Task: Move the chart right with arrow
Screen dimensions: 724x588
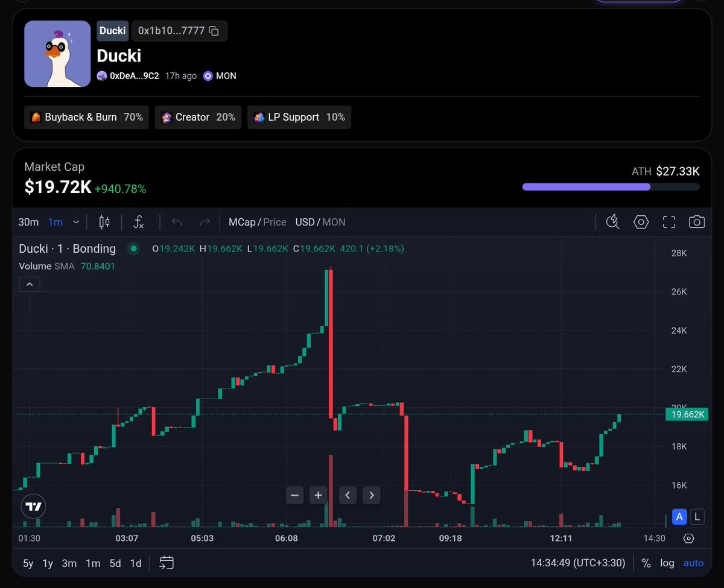Action: (372, 495)
